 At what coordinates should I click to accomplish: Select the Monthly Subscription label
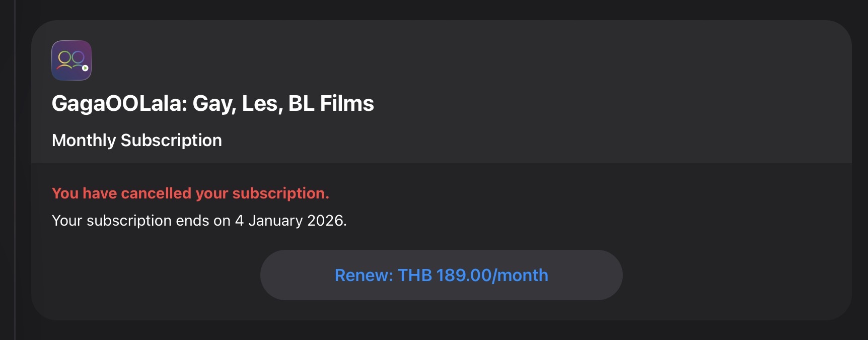(x=136, y=141)
